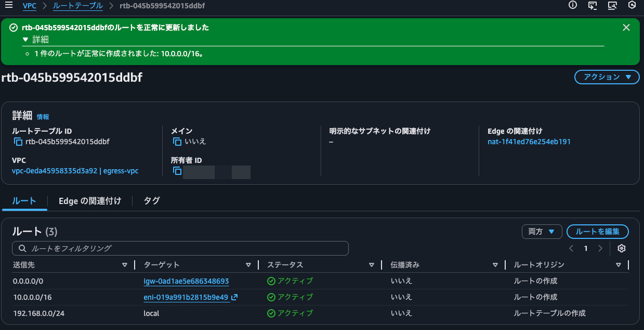Open the navigation sidebar hamburger menu

[8, 6]
